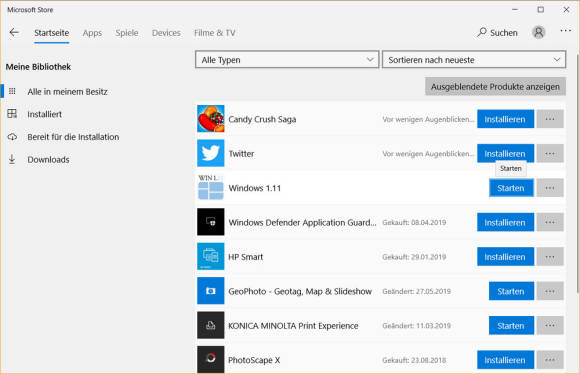Click the Meine Bibliothek heading
The height and width of the screenshot is (374, 580).
point(38,67)
